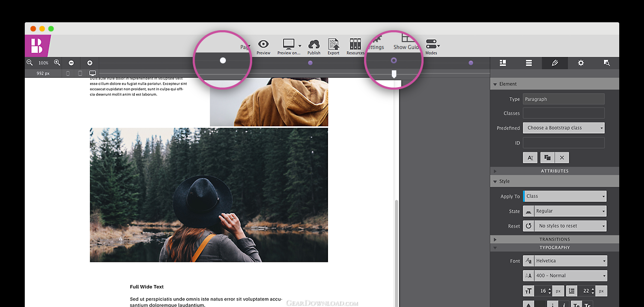
Task: Click the line height list icon
Action: [571, 291]
